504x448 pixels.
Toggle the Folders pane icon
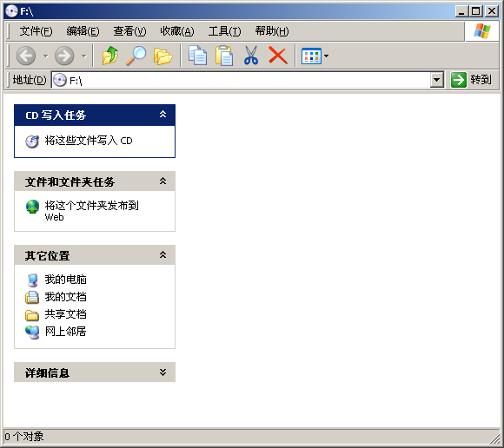point(162,56)
